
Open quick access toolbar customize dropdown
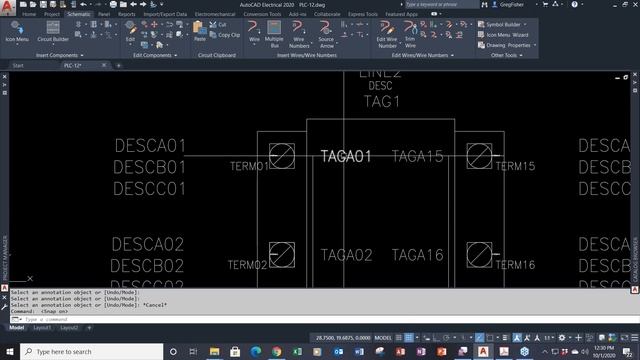coord(162,4)
